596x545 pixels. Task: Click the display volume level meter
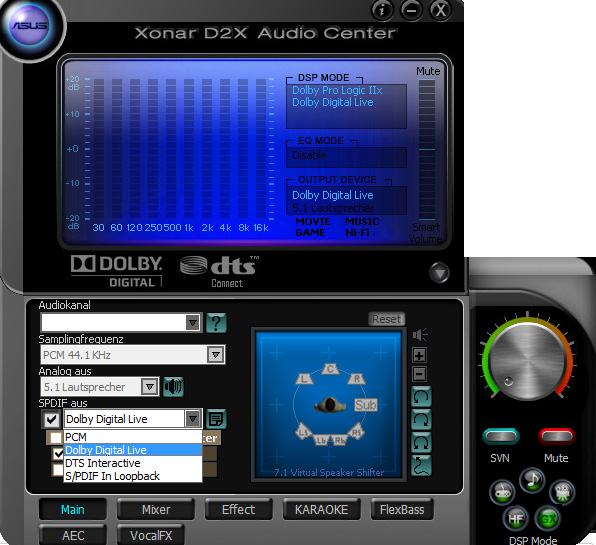[427, 149]
